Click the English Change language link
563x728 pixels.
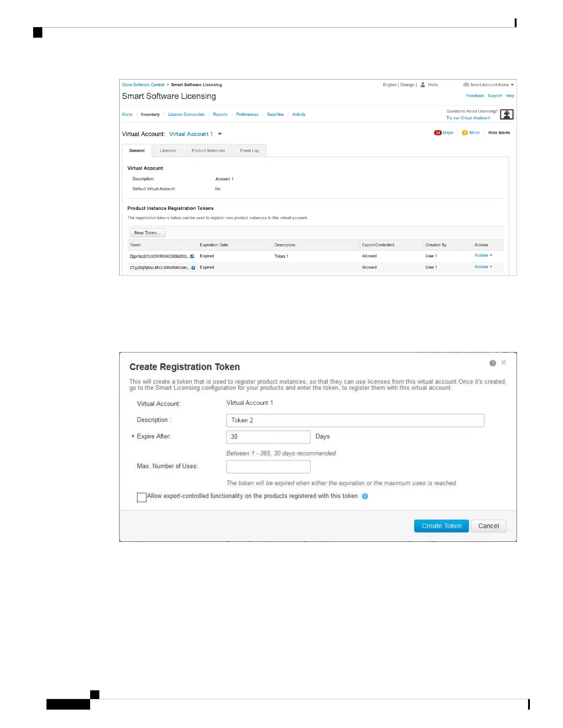point(400,85)
